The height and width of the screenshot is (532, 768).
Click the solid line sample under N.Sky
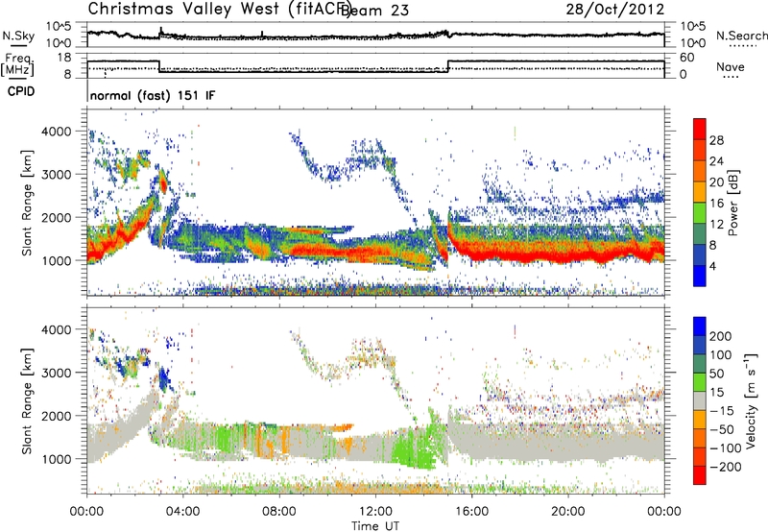click(18, 45)
